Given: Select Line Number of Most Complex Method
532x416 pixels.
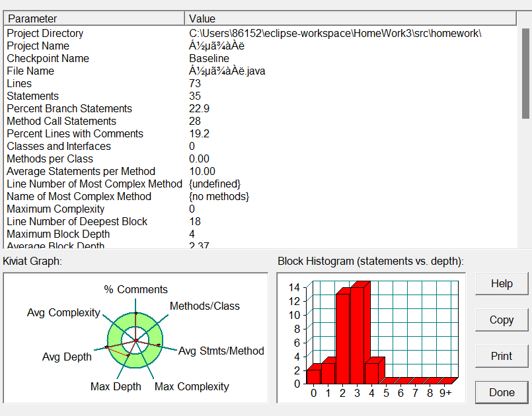Looking at the screenshot, I should click(x=95, y=184).
